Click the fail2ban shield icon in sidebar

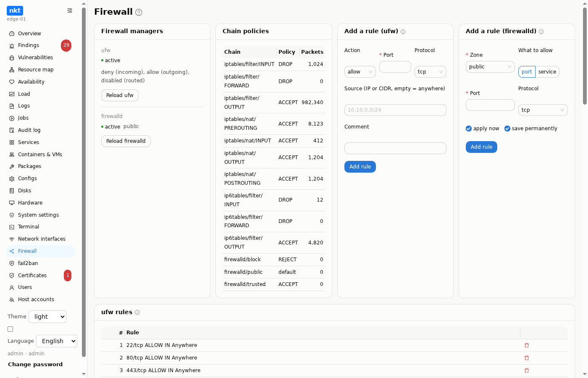pyautogui.click(x=12, y=263)
